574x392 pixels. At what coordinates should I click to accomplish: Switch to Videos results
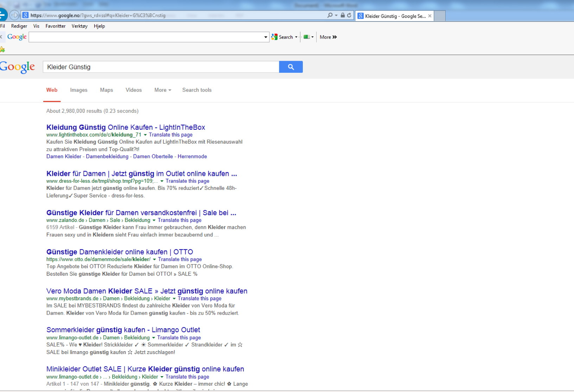[x=134, y=90]
